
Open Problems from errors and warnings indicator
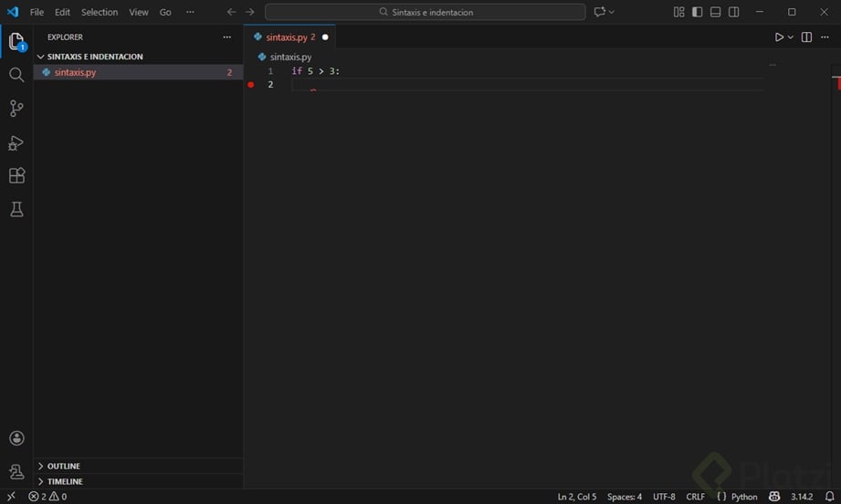pos(47,497)
